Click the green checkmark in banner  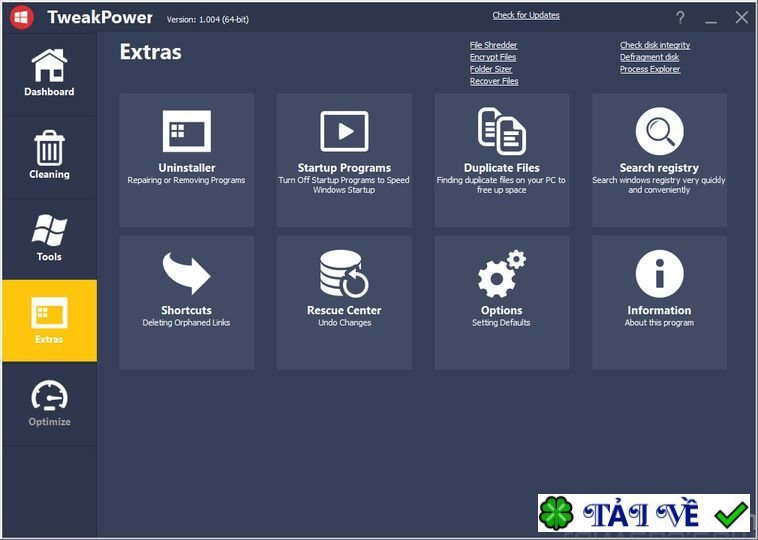[731, 514]
